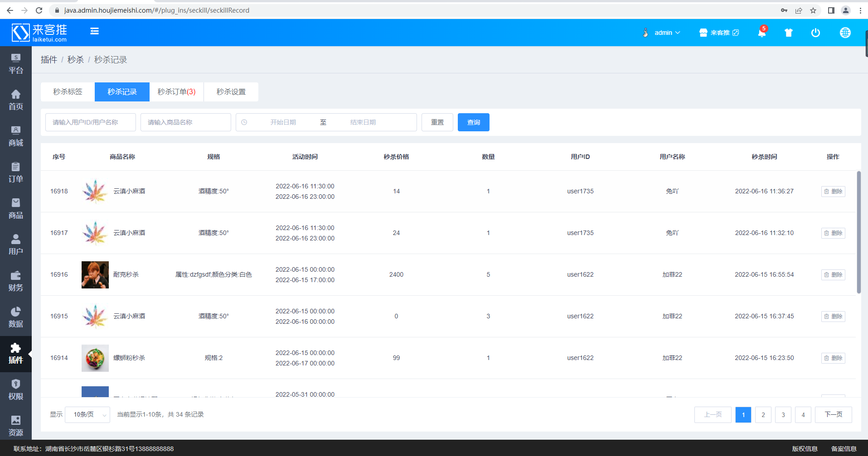Click the power logout icon
868x456 pixels.
click(815, 33)
